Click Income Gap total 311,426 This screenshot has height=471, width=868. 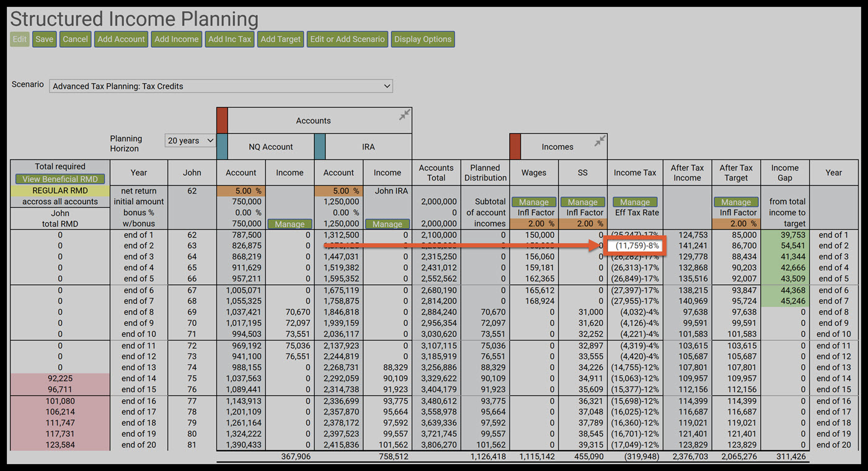tap(790, 457)
